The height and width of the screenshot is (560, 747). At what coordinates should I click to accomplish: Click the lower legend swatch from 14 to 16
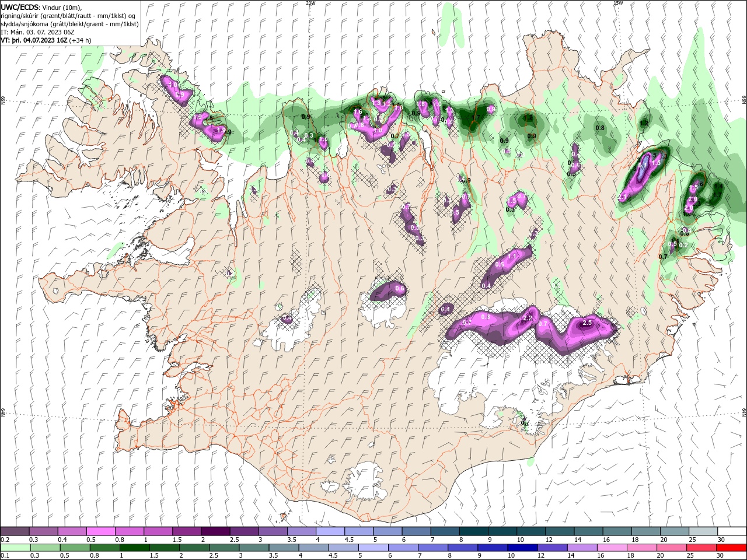click(583, 548)
